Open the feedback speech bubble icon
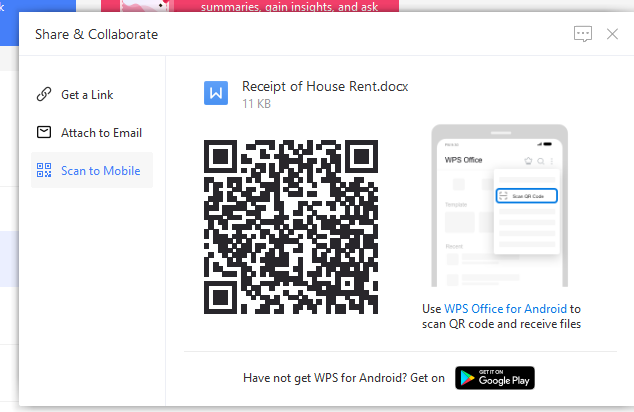The width and height of the screenshot is (634, 412). coord(583,34)
